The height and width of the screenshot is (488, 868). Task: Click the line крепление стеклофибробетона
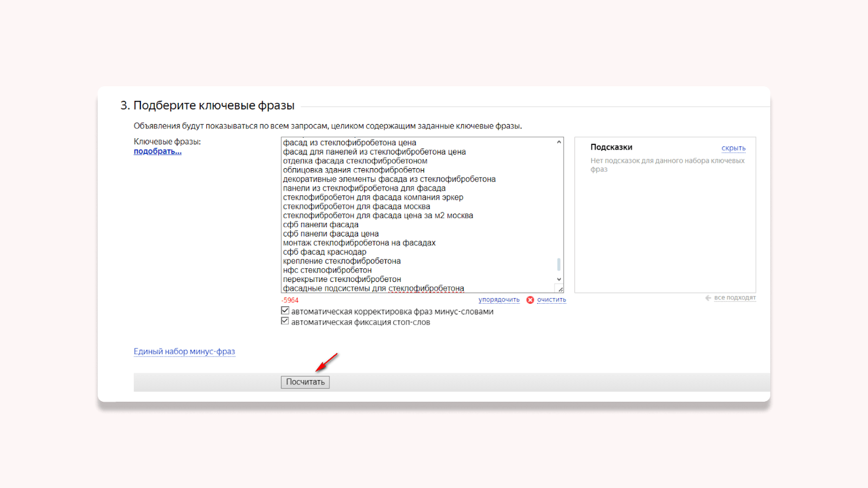pos(342,261)
